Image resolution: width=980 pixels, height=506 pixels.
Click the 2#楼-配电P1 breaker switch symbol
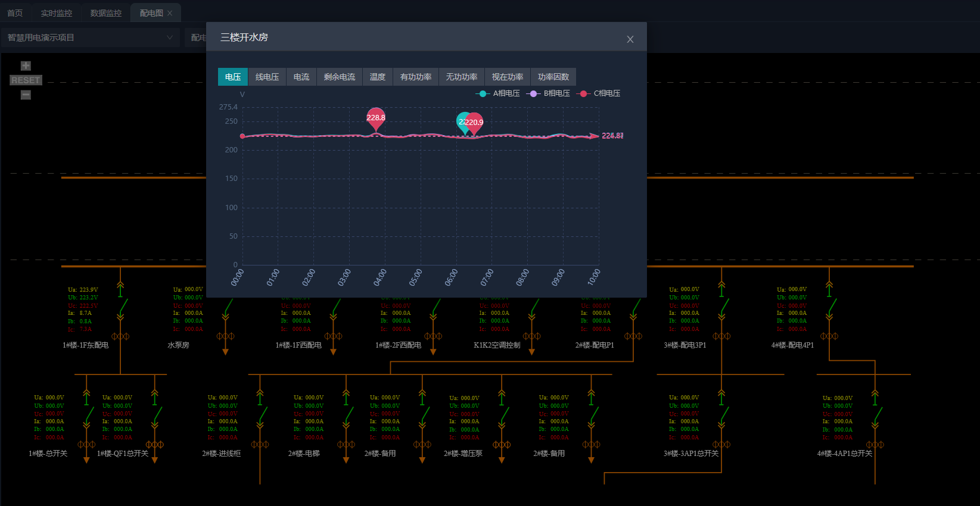634,308
